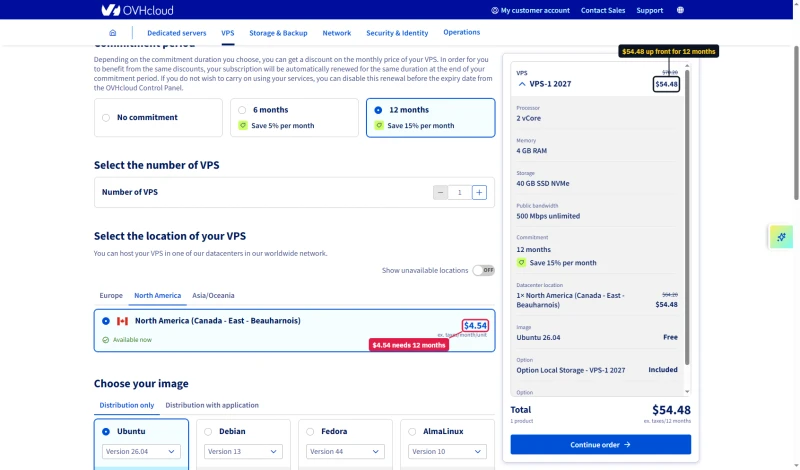
Task: Toggle Show unavailable locations switch
Action: (483, 270)
